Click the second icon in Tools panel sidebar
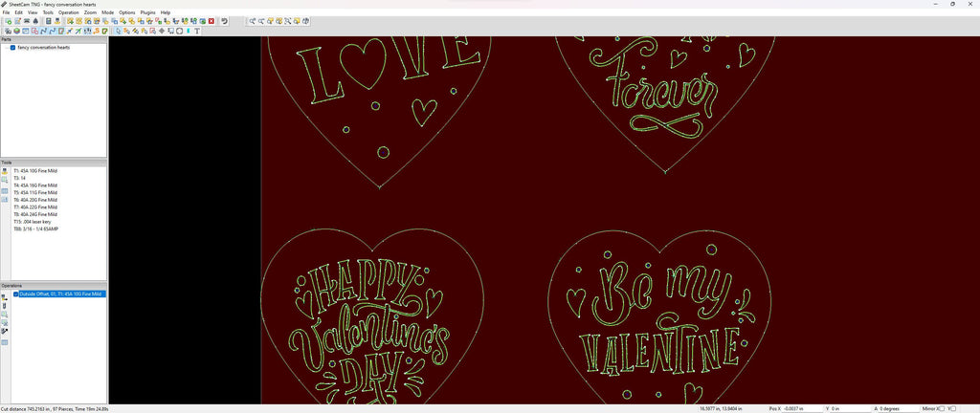This screenshot has height=413, width=980. (5, 180)
